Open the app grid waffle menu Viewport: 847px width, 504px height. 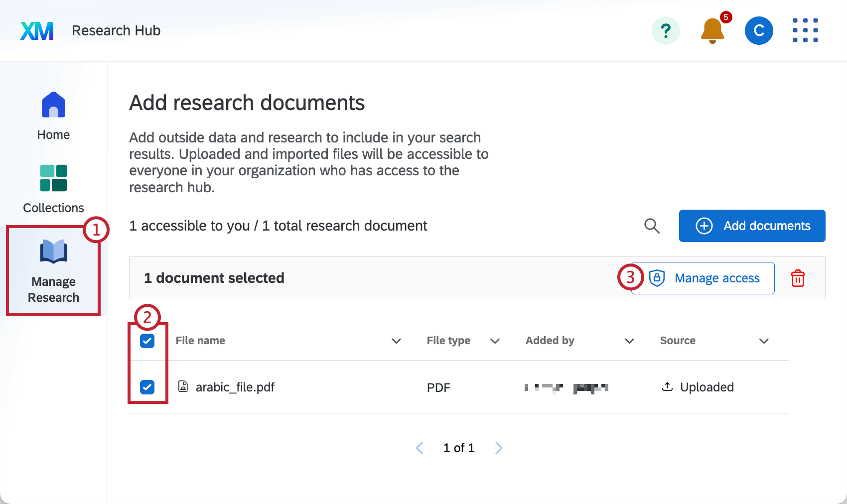(x=805, y=30)
